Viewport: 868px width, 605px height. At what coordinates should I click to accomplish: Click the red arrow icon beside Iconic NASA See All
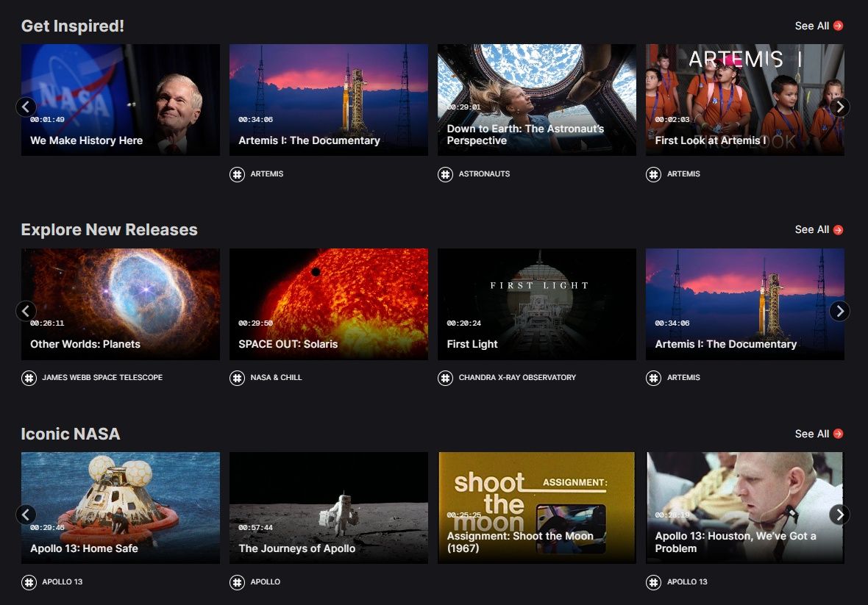pos(838,434)
